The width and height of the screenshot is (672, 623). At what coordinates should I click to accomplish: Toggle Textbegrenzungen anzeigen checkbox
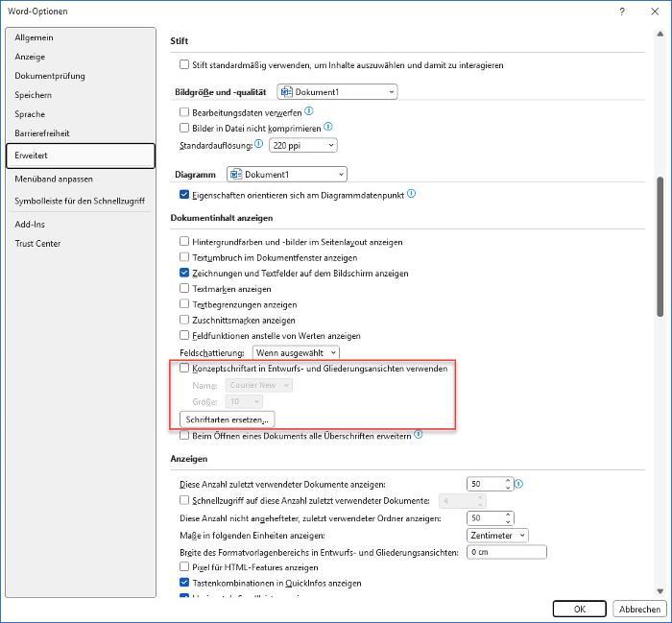184,303
